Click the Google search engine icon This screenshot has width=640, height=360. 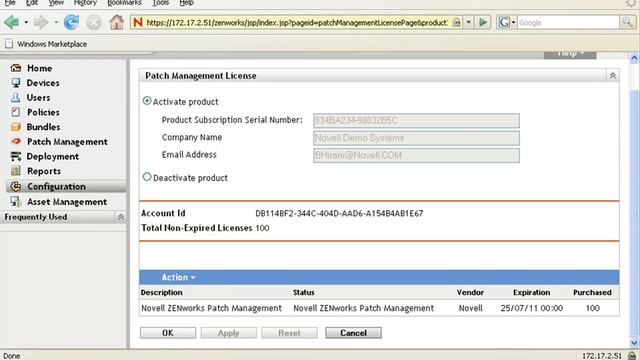tap(504, 22)
